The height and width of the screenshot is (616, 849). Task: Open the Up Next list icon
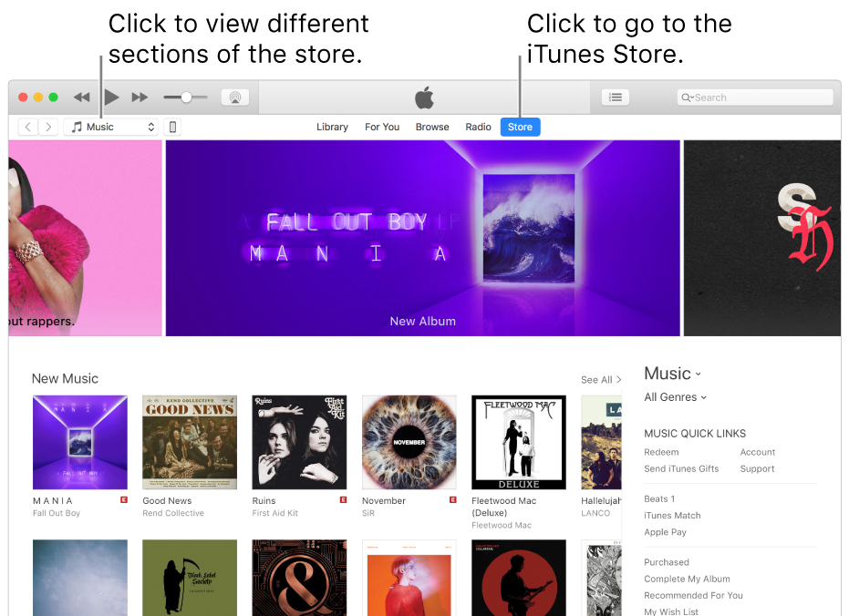616,98
